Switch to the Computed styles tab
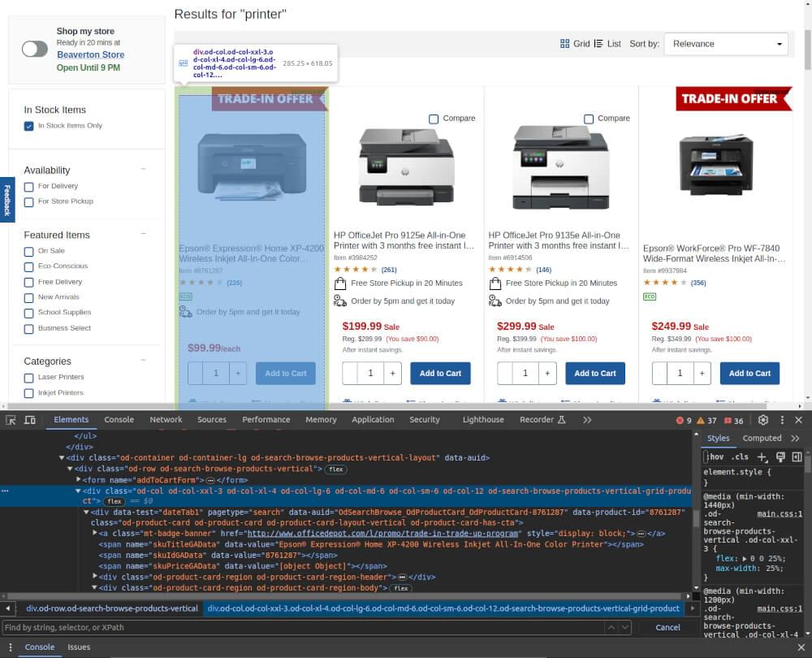The height and width of the screenshot is (658, 812). click(762, 438)
